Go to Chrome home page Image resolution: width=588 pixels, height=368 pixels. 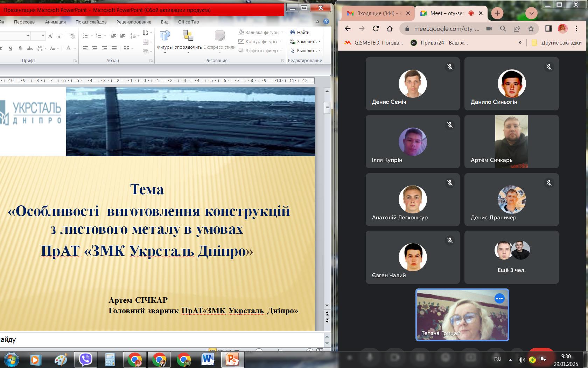[x=390, y=28]
